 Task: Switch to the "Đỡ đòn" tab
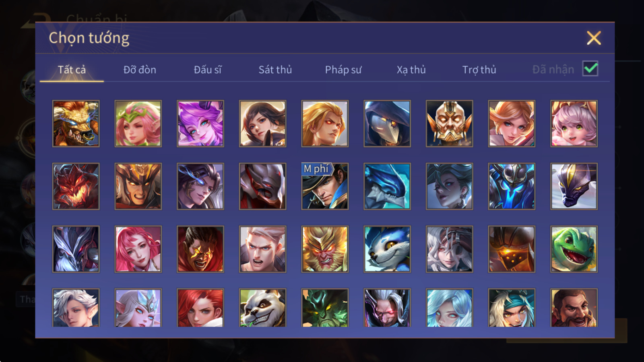click(x=140, y=70)
